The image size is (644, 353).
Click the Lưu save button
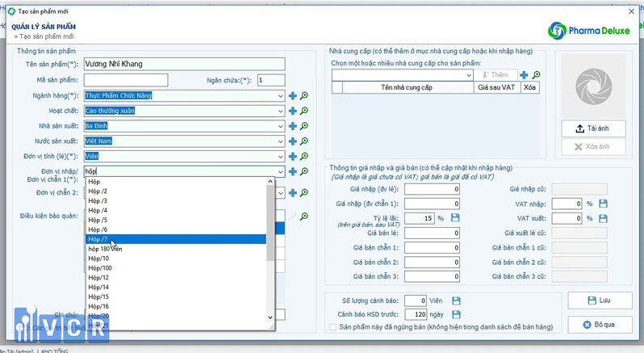(600, 300)
